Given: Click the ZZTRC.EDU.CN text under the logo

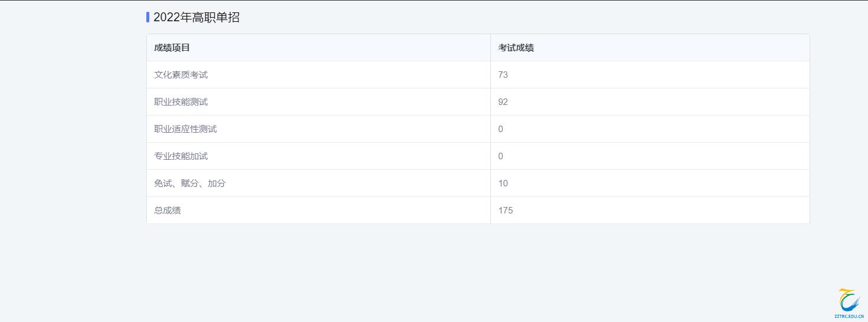Looking at the screenshot, I should [849, 317].
